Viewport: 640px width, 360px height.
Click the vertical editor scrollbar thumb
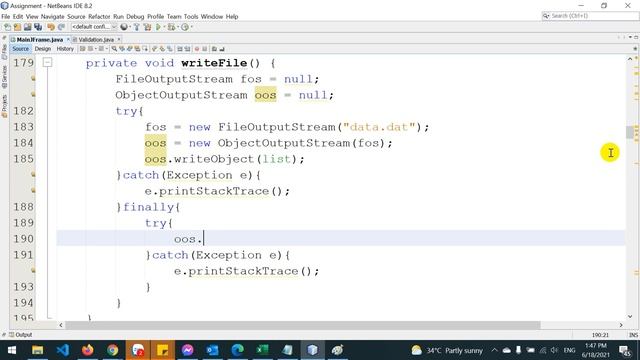tap(630, 133)
